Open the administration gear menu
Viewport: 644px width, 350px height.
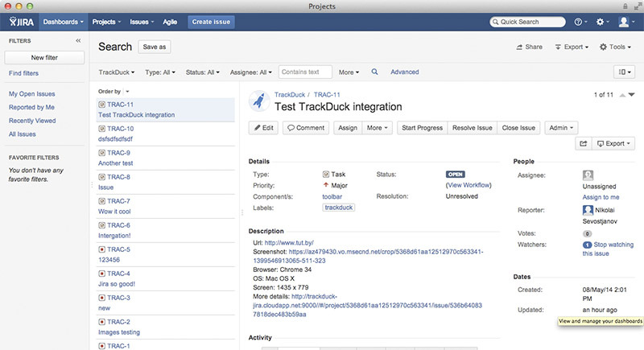coord(602,22)
